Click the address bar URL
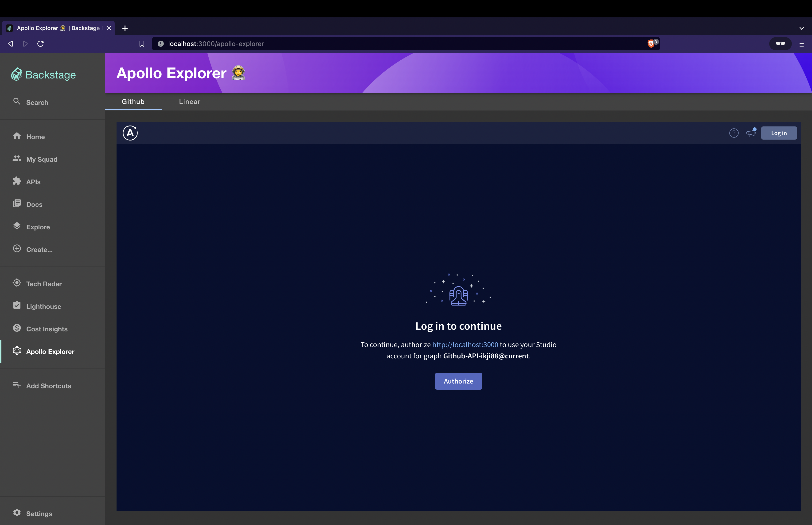Viewport: 812px width, 525px height. point(216,44)
